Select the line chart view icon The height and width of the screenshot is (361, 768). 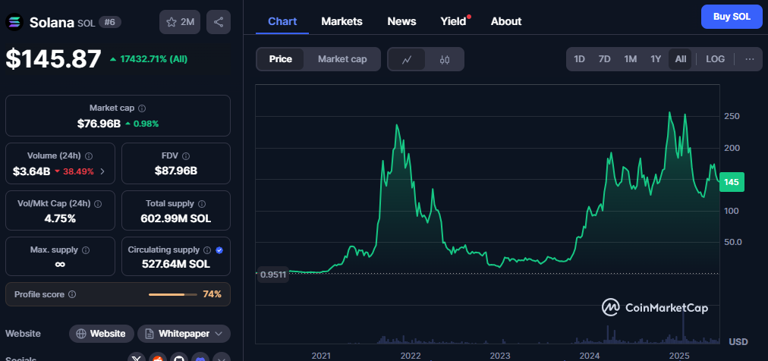(407, 59)
